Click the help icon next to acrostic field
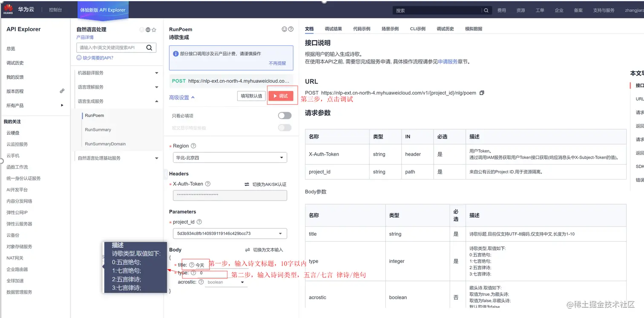Viewport: 644px width, 318px height. coord(201,282)
